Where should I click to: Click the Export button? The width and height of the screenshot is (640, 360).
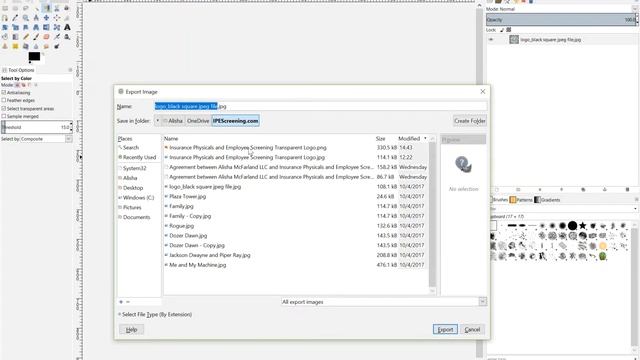pos(445,329)
